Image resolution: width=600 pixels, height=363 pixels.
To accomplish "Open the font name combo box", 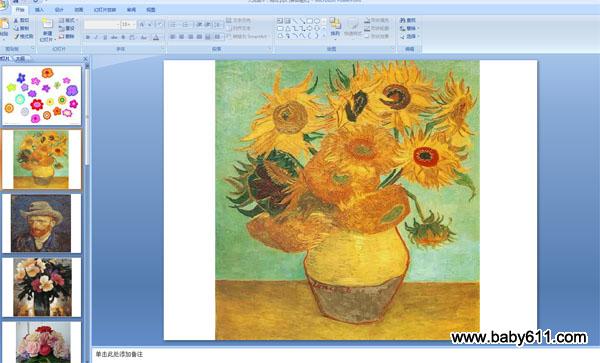I will [x=102, y=24].
